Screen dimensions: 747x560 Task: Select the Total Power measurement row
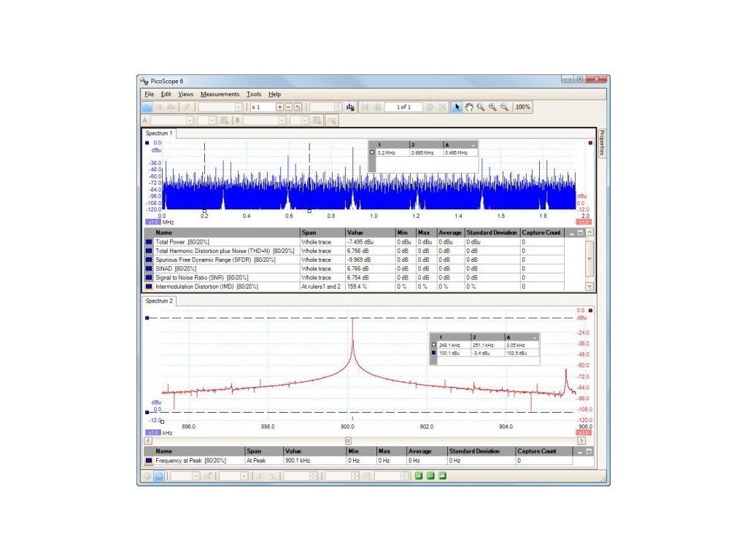354,242
